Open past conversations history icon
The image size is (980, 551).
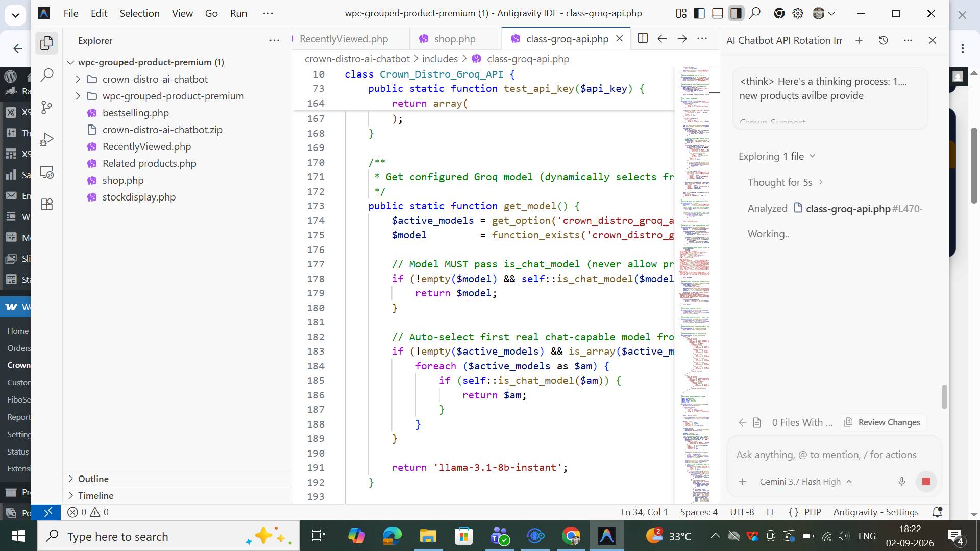coord(884,40)
